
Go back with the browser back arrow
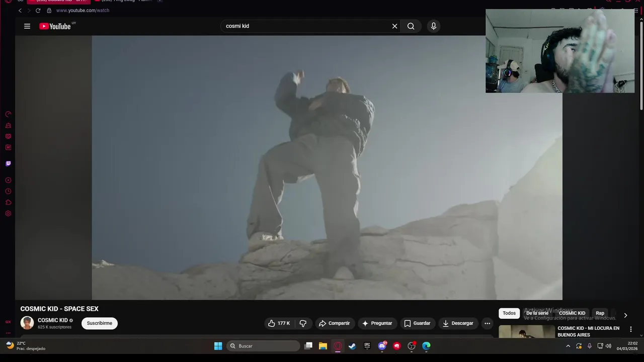(x=20, y=11)
